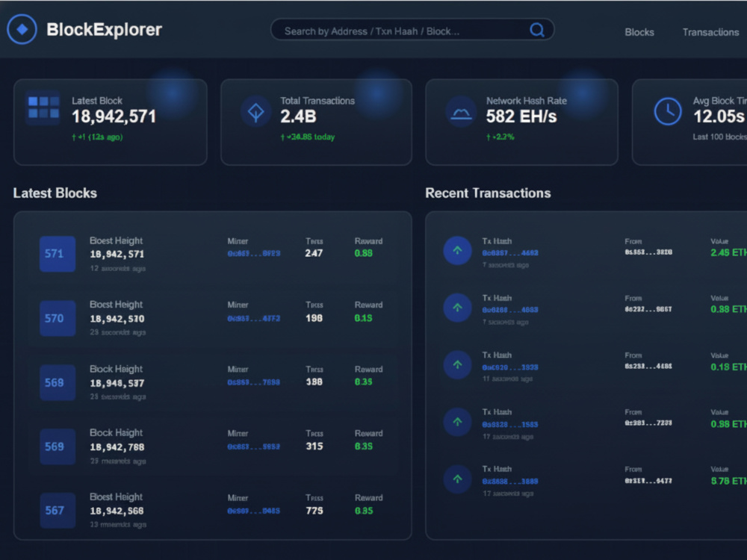Open miner address link for block 570
This screenshot has height=560, width=747.
254,318
